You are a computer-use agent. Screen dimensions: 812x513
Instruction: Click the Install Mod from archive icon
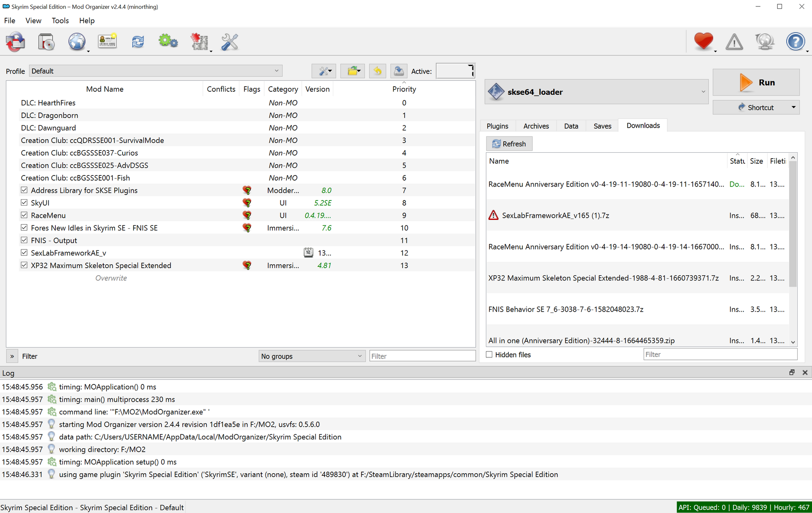[46, 42]
